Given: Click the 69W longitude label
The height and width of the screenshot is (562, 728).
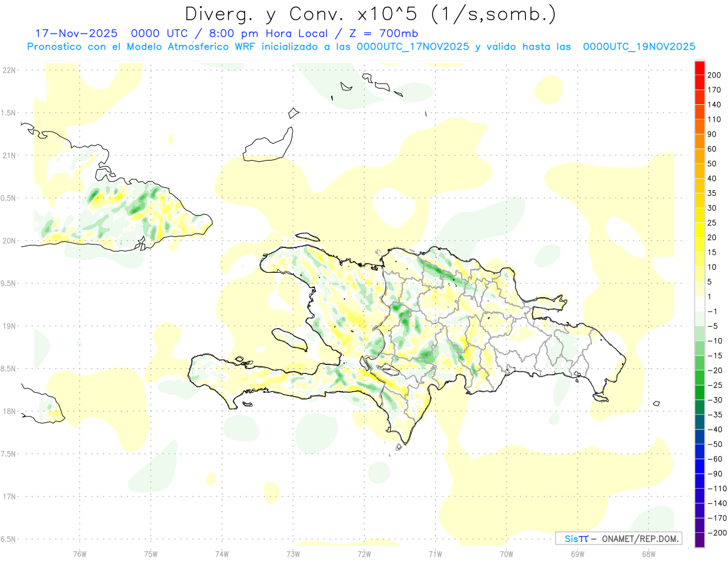Looking at the screenshot, I should 578,554.
